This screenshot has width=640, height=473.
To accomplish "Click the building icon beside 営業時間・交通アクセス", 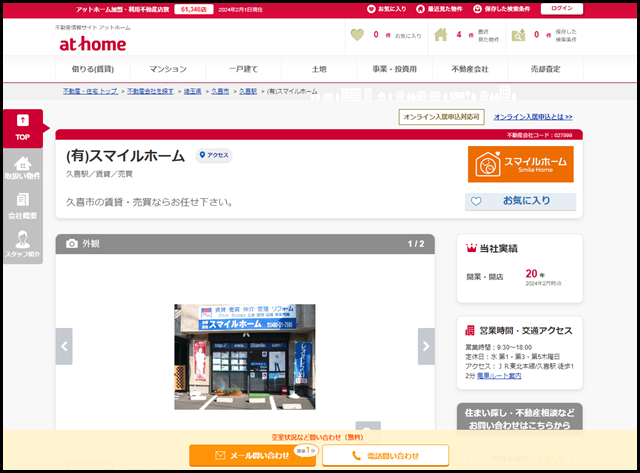I will pos(470,331).
